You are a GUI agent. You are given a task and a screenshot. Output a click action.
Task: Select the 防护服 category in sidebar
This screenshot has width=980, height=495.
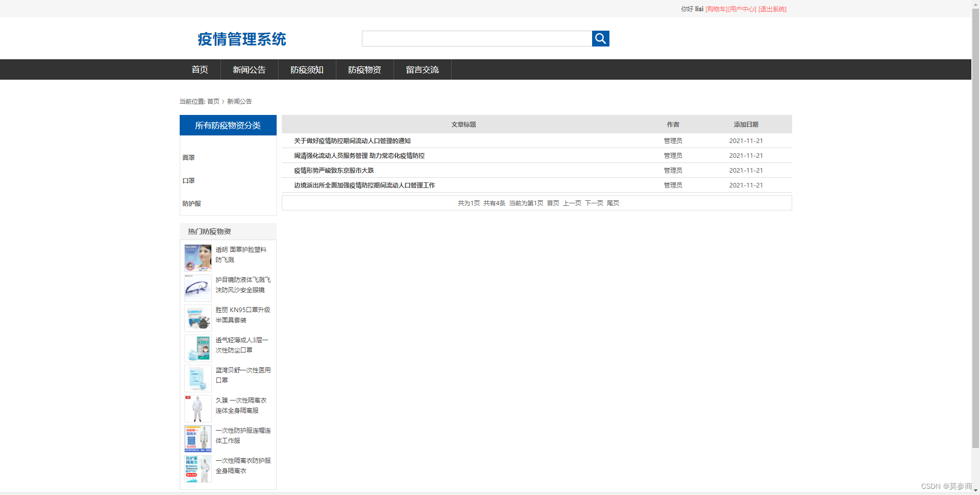[x=191, y=203]
